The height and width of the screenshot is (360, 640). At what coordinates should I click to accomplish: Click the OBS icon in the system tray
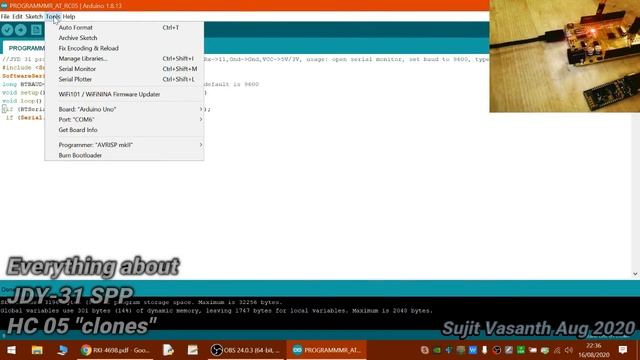click(497, 350)
